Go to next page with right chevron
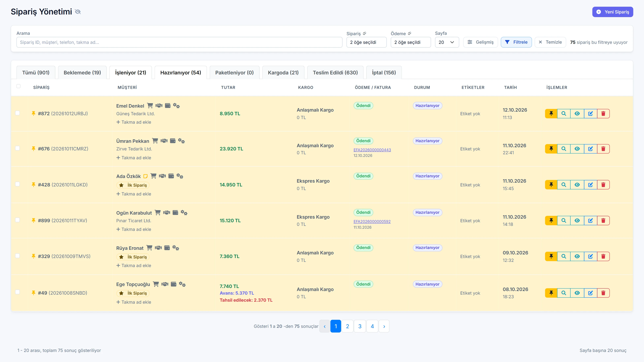This screenshot has height=362, width=644. pos(384,326)
